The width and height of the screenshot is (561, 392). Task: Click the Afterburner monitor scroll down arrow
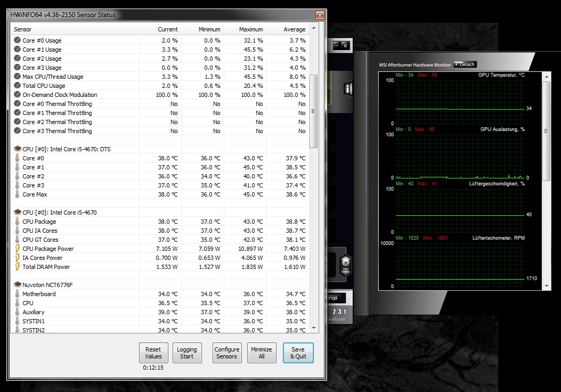point(547,286)
